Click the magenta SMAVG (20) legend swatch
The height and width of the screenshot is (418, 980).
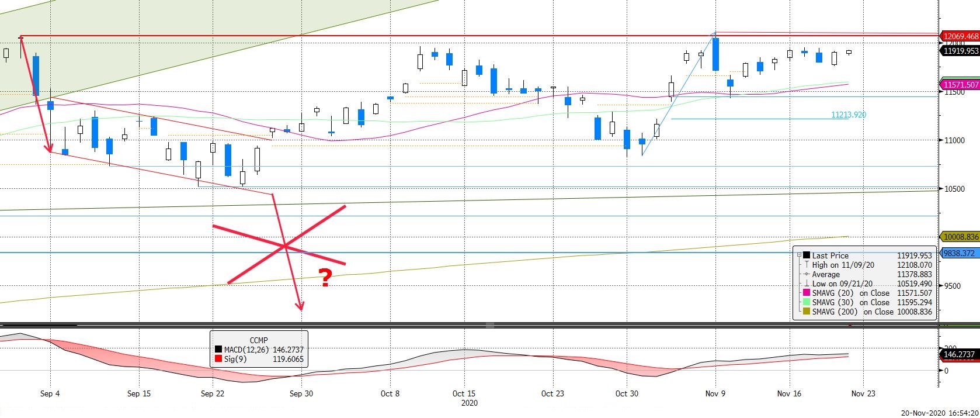(x=807, y=293)
